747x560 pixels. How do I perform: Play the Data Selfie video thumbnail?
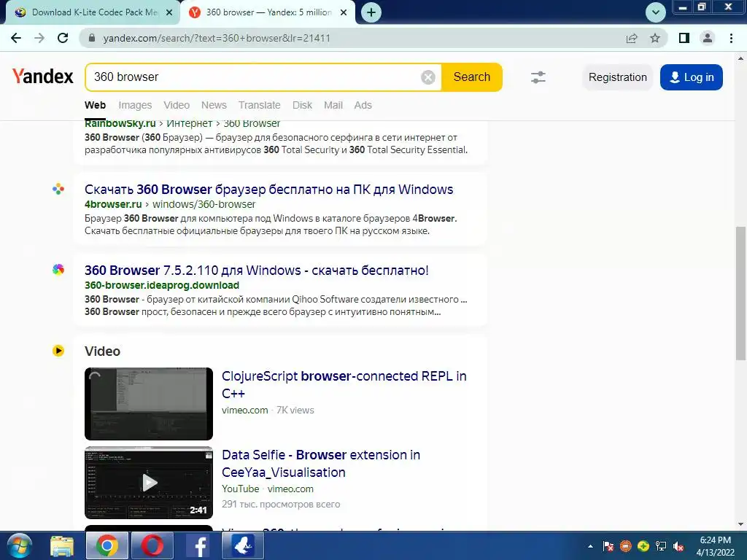coord(149,483)
